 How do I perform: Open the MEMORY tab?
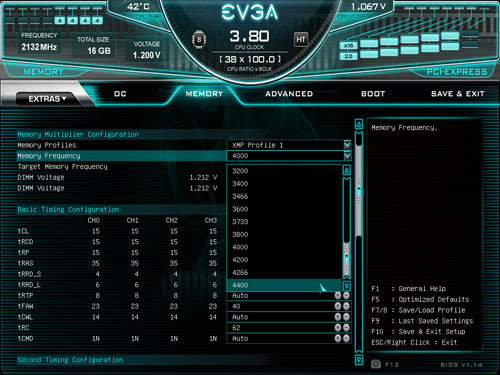click(204, 94)
